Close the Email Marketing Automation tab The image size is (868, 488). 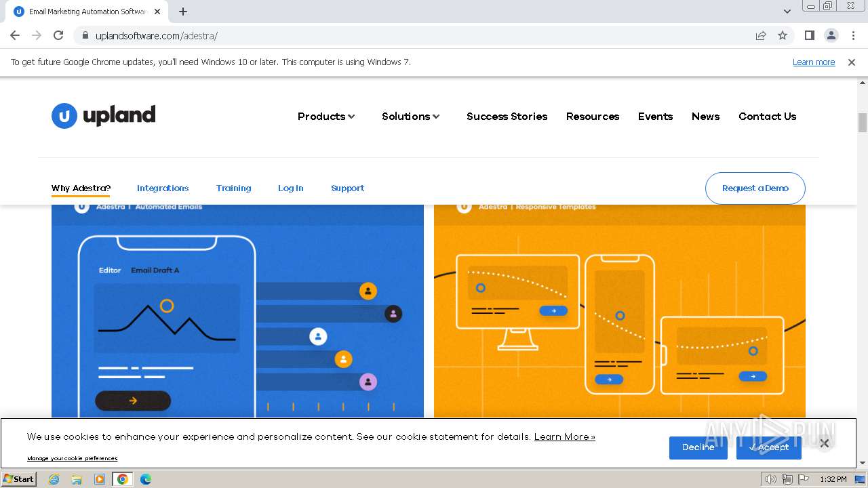[x=157, y=12]
